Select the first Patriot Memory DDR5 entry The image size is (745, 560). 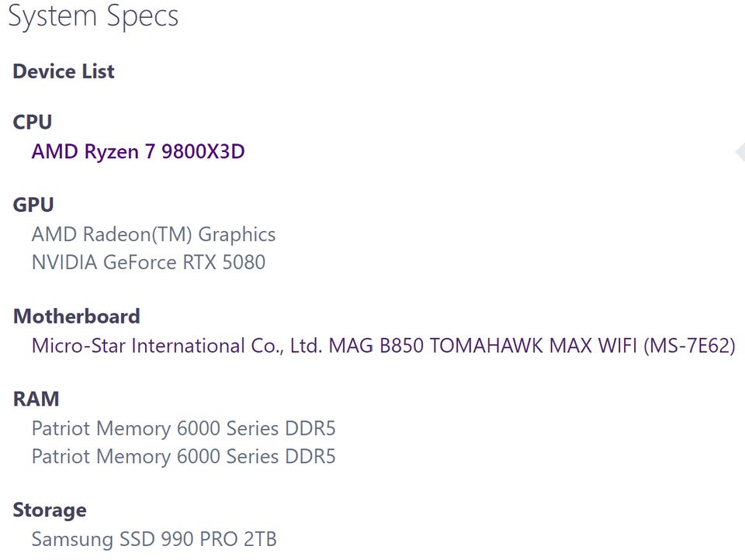tap(183, 428)
